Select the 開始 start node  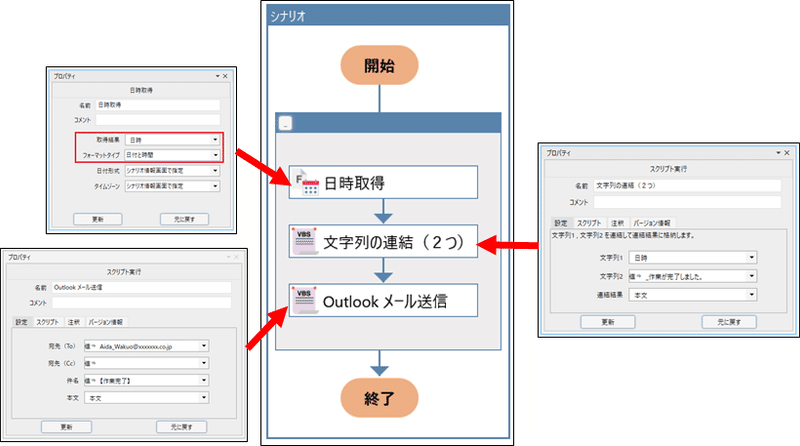click(x=379, y=65)
